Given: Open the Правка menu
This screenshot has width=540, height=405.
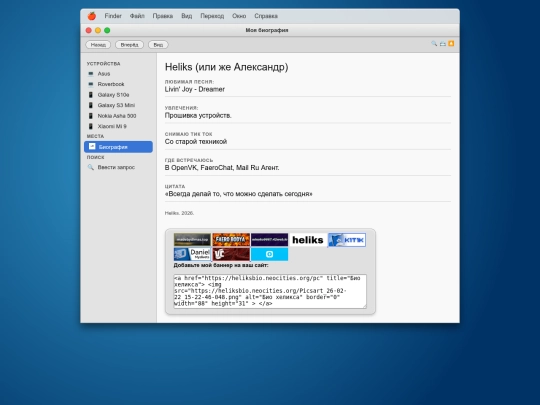Looking at the screenshot, I should [163, 16].
